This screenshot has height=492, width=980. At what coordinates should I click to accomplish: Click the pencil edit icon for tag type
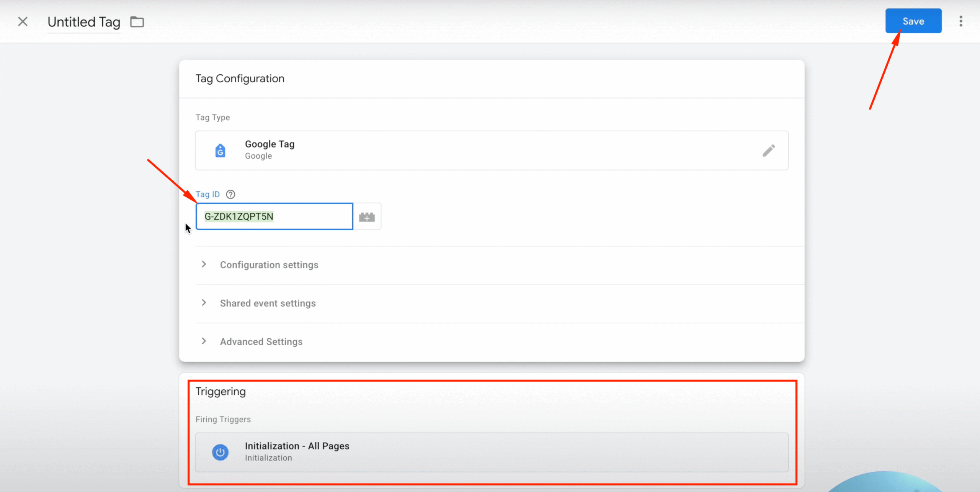click(768, 151)
